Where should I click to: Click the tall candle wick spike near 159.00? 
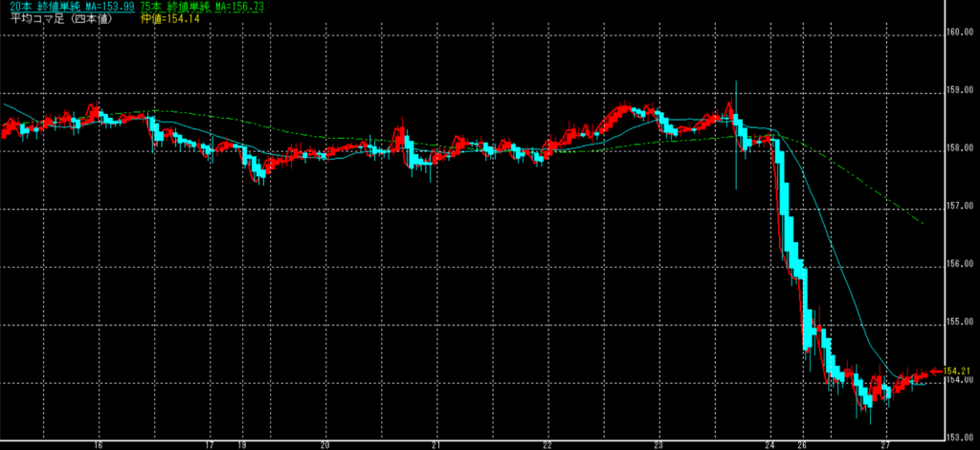pyautogui.click(x=736, y=96)
